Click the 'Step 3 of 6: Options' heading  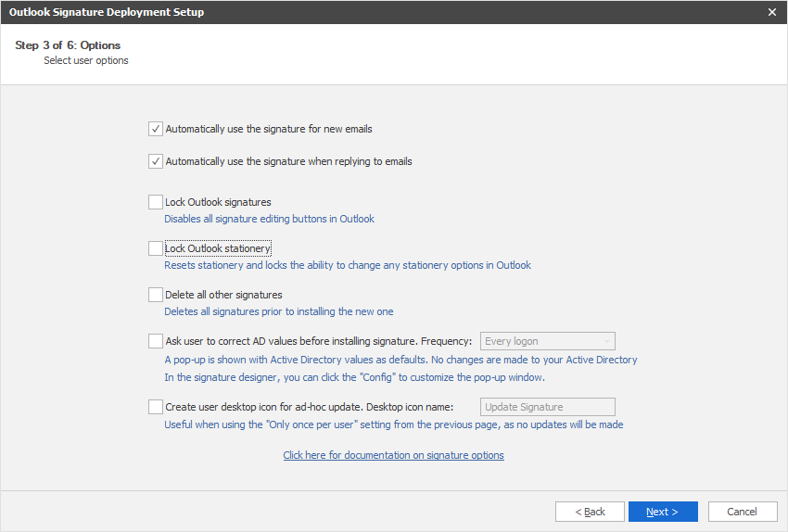(68, 45)
